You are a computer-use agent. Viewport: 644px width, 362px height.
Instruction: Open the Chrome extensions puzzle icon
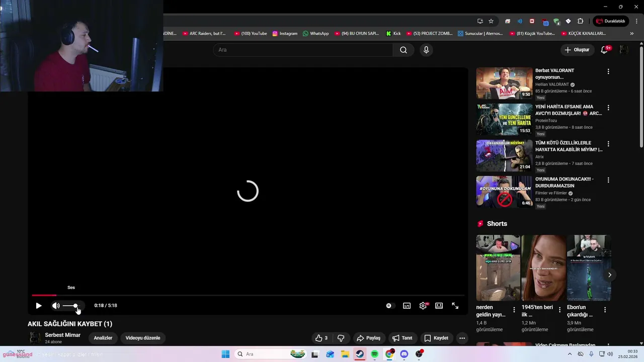(580, 21)
